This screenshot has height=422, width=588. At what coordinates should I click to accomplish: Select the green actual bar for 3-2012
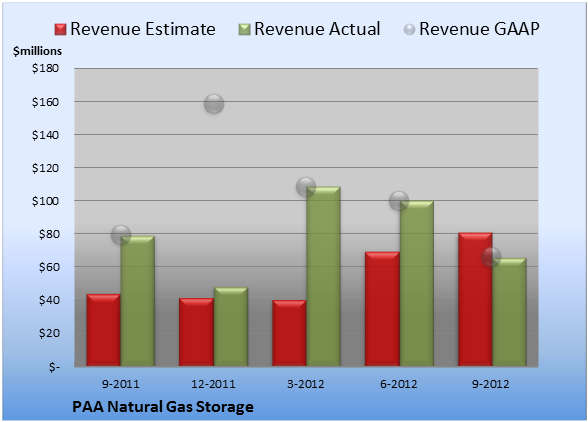coord(324,276)
